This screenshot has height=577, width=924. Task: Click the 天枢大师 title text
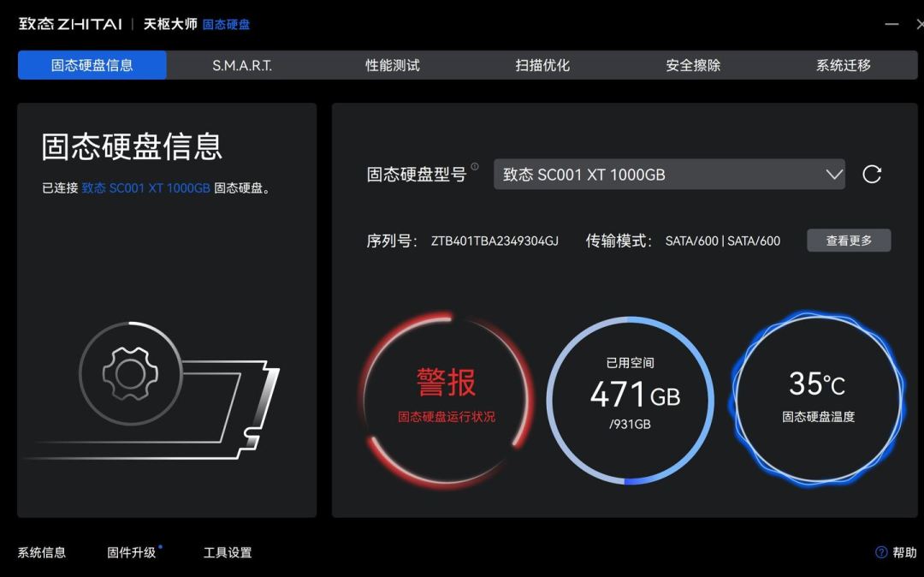(169, 24)
